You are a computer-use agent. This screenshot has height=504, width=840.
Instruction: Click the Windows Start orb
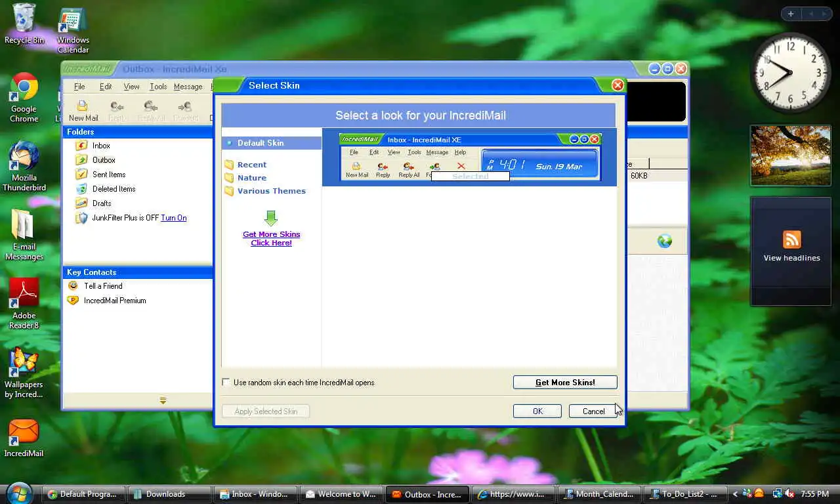click(x=19, y=493)
